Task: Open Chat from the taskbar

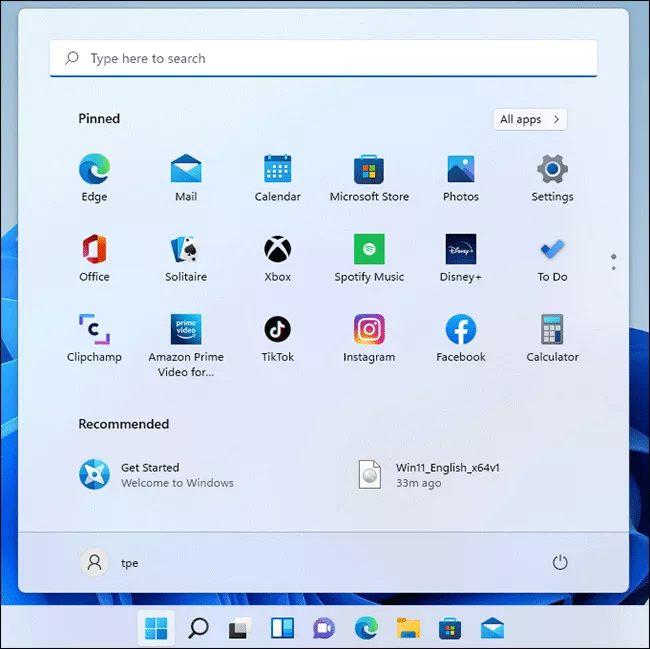Action: [x=324, y=628]
